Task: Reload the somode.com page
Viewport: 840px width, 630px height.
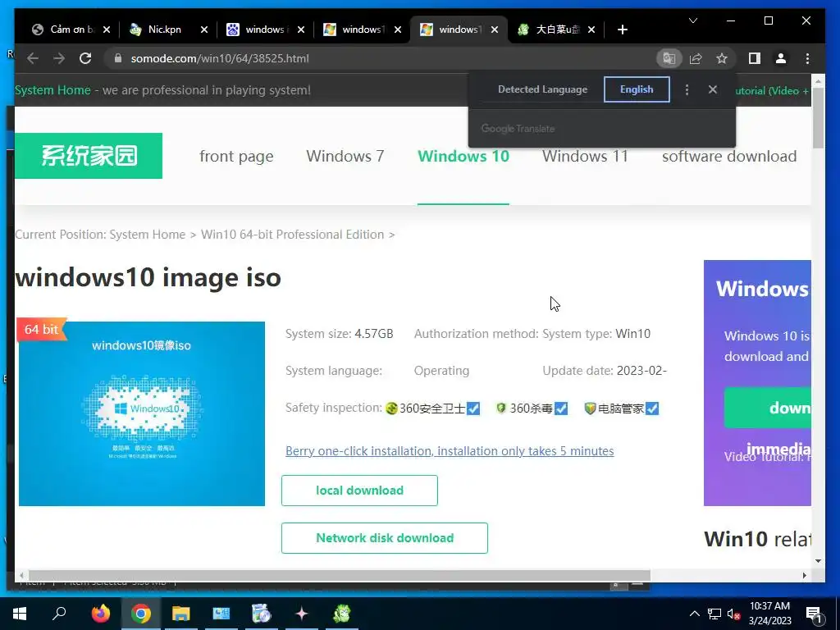Action: pyautogui.click(x=85, y=58)
